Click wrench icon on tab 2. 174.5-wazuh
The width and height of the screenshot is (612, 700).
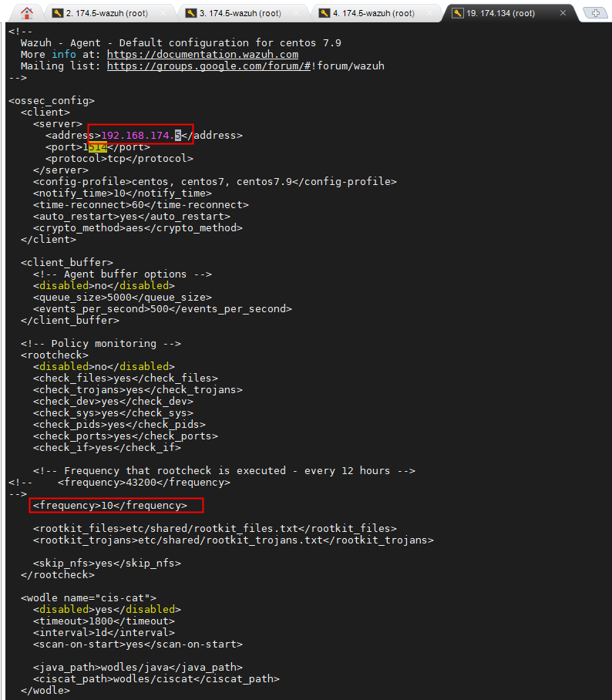coord(58,13)
